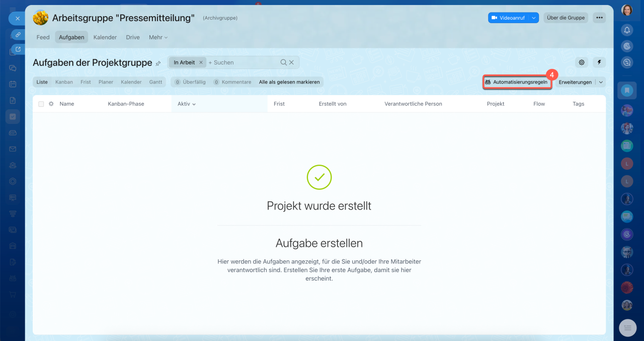Switch to Planer view
The height and width of the screenshot is (341, 644).
106,82
